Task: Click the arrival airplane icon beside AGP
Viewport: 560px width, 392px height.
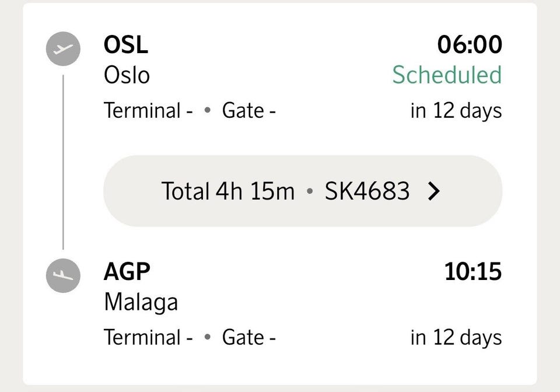Action: click(63, 275)
